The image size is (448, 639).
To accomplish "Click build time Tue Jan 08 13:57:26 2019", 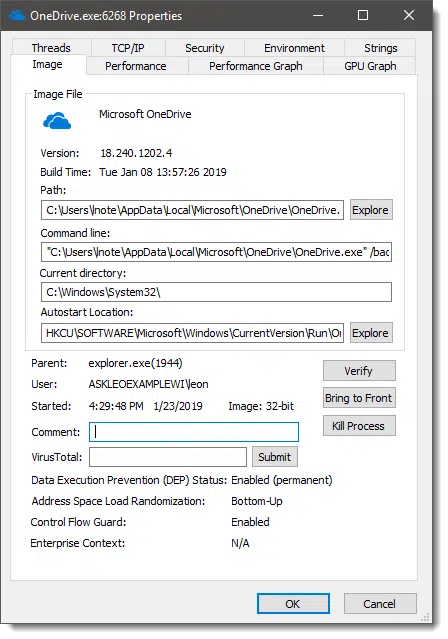I will [x=163, y=172].
